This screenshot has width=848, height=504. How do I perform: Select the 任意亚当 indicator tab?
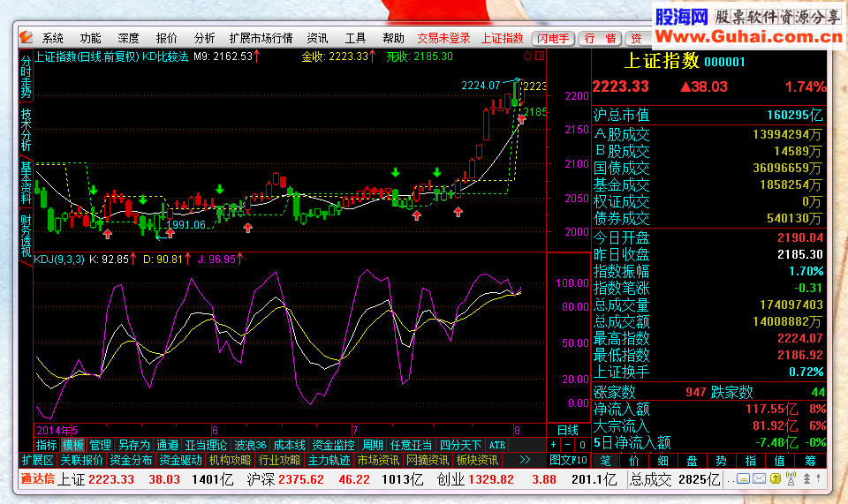coord(411,445)
